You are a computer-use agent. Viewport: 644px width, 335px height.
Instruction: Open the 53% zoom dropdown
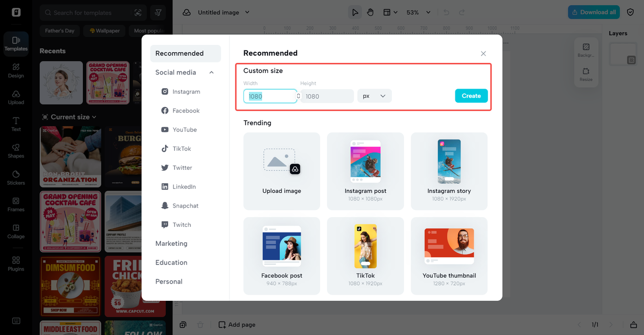(419, 12)
